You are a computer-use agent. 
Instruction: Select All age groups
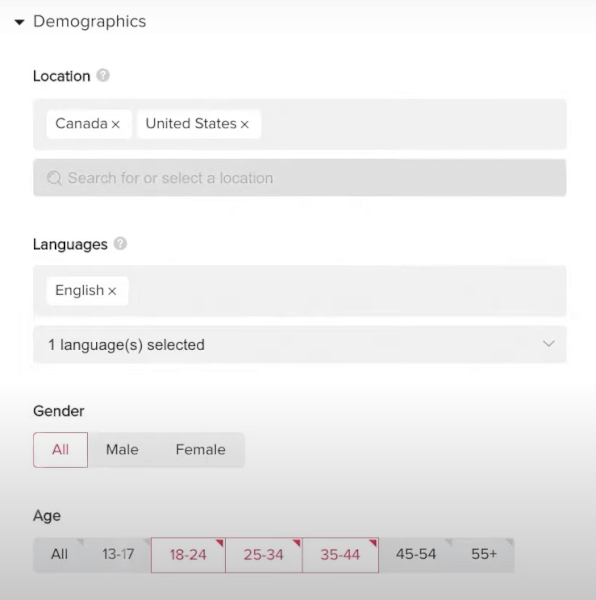(x=59, y=554)
